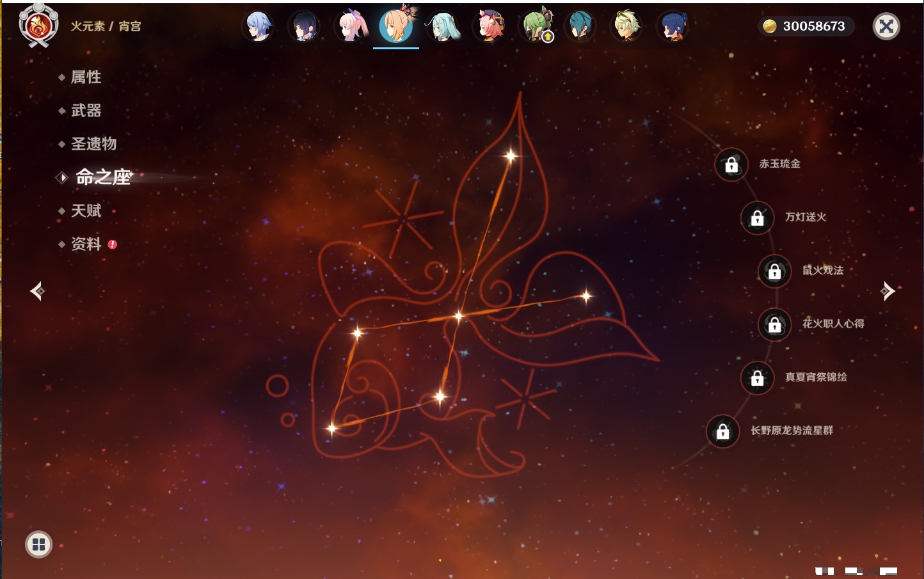Click the 火元素 / 宵宫 title text
This screenshot has height=579, width=924.
pyautogui.click(x=106, y=26)
